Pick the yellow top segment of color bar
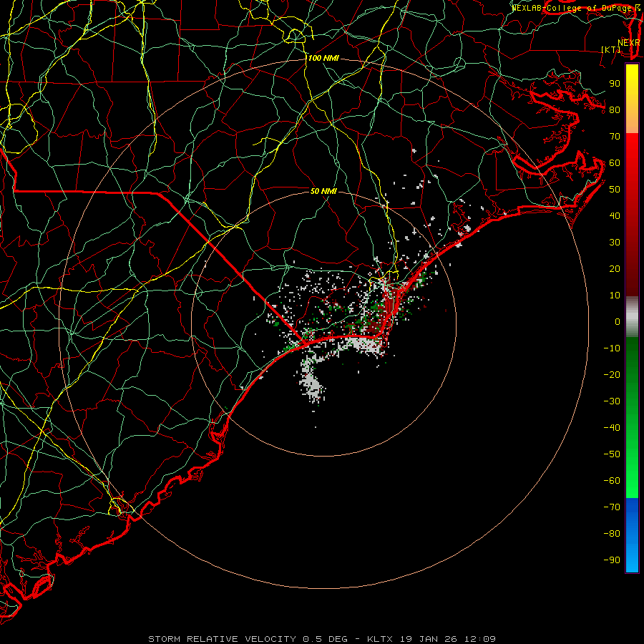 632,99
